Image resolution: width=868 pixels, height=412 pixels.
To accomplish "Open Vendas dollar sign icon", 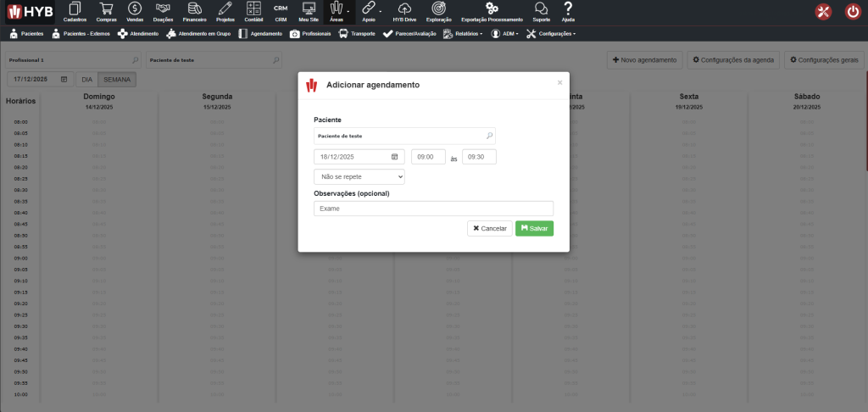I will click(x=135, y=9).
